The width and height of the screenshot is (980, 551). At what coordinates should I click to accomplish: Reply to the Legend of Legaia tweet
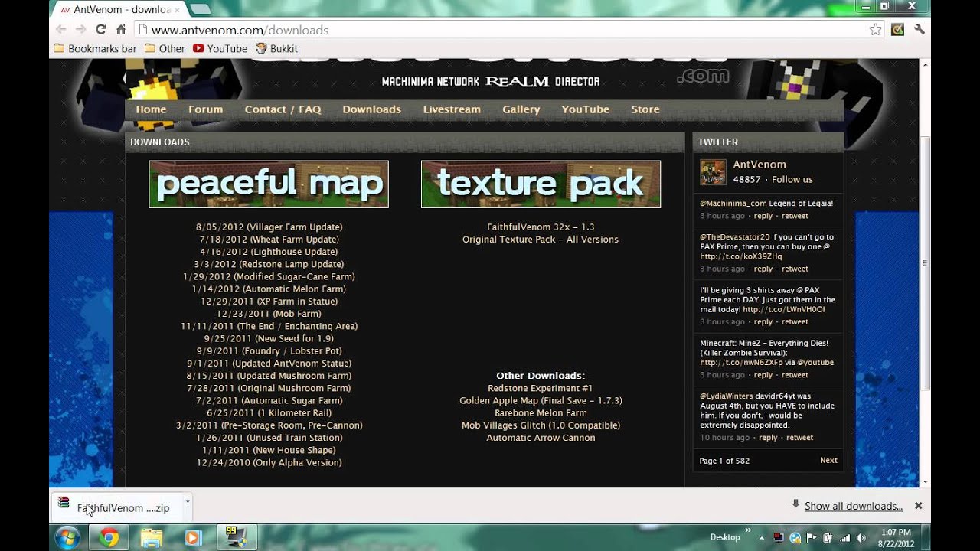click(763, 217)
